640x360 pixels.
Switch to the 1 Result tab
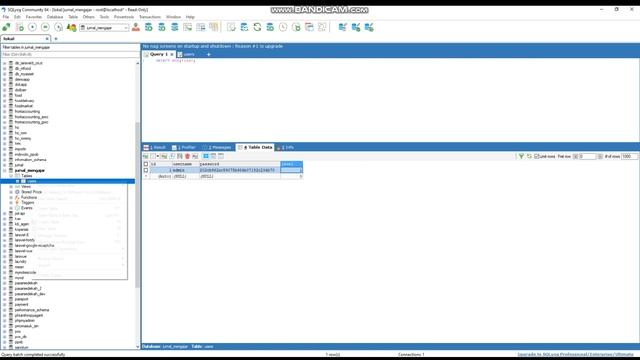click(155, 147)
